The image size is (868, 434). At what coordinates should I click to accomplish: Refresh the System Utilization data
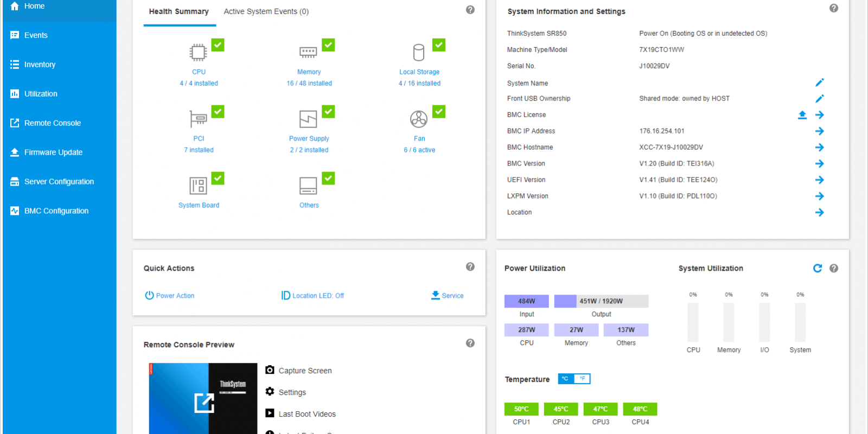pyautogui.click(x=818, y=268)
